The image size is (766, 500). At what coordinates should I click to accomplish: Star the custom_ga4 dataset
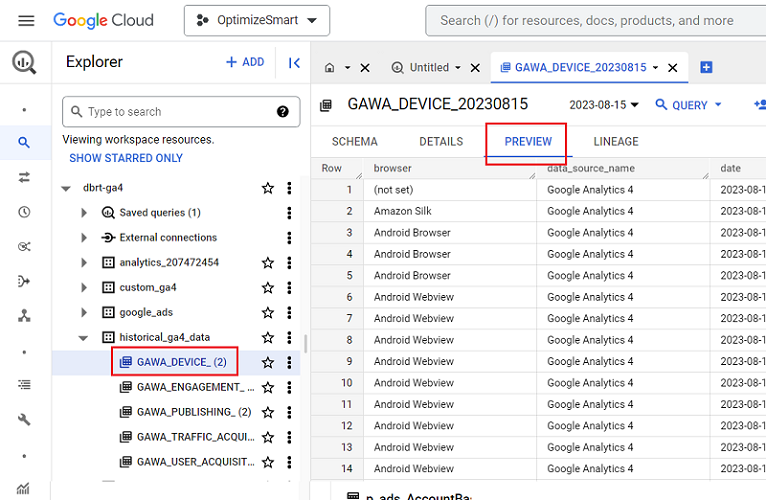pyautogui.click(x=268, y=287)
